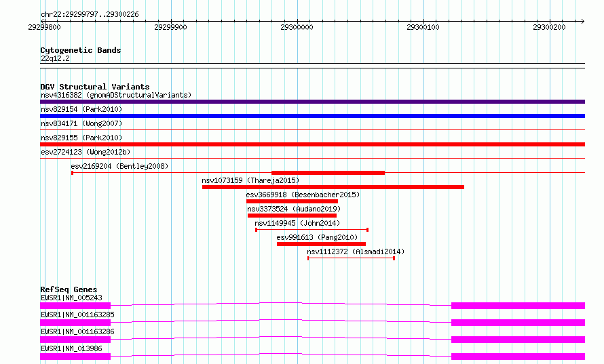This screenshot has width=604, height=364.
Task: Select the 22q12.2 cytogenetic band label
Action: [x=55, y=58]
